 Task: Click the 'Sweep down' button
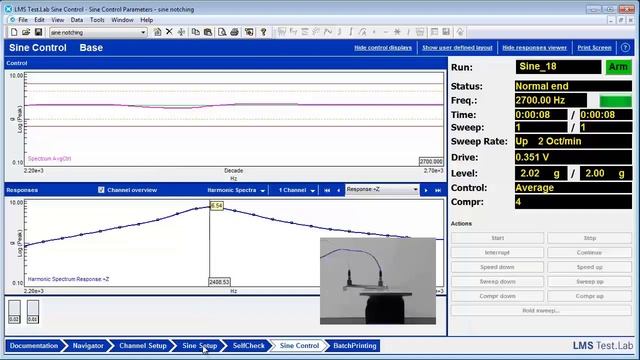(x=497, y=282)
